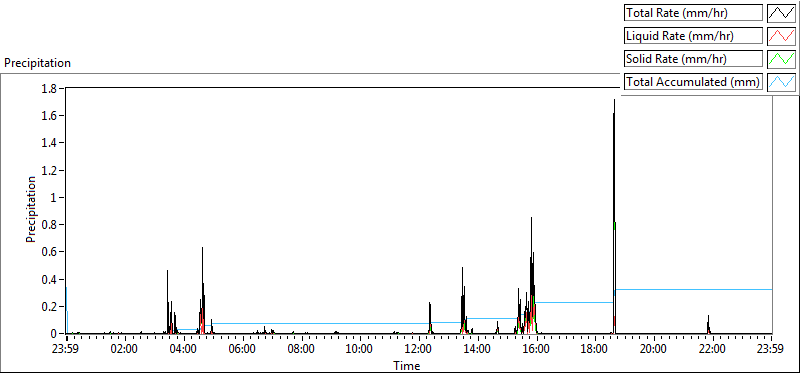Viewport: 800px width, 373px height.
Task: Click the 0.2 y-axis tick label
Action: [x=49, y=307]
